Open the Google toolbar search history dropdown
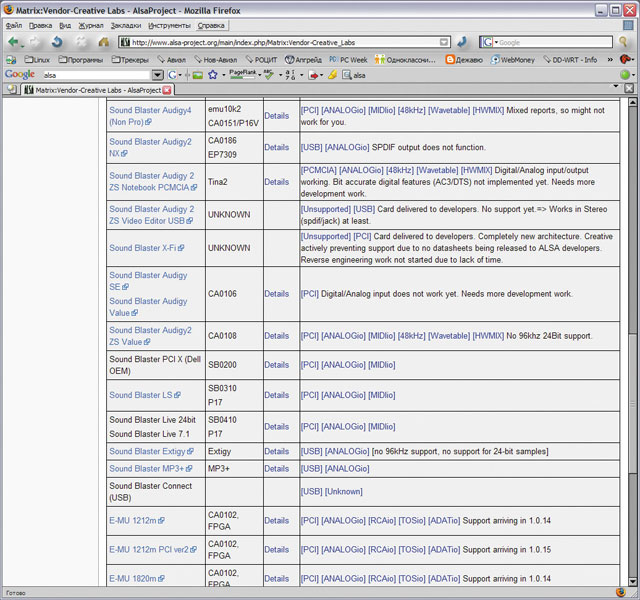The width and height of the screenshot is (640, 600). click(157, 75)
